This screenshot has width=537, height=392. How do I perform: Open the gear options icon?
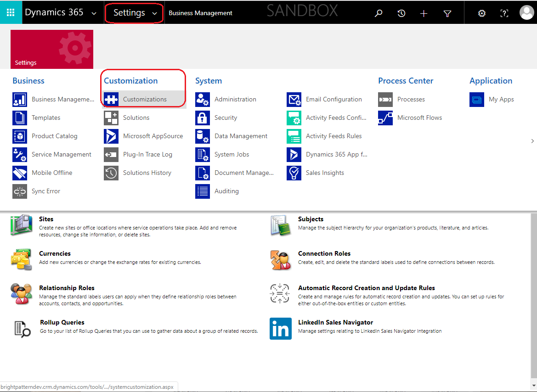[482, 13]
